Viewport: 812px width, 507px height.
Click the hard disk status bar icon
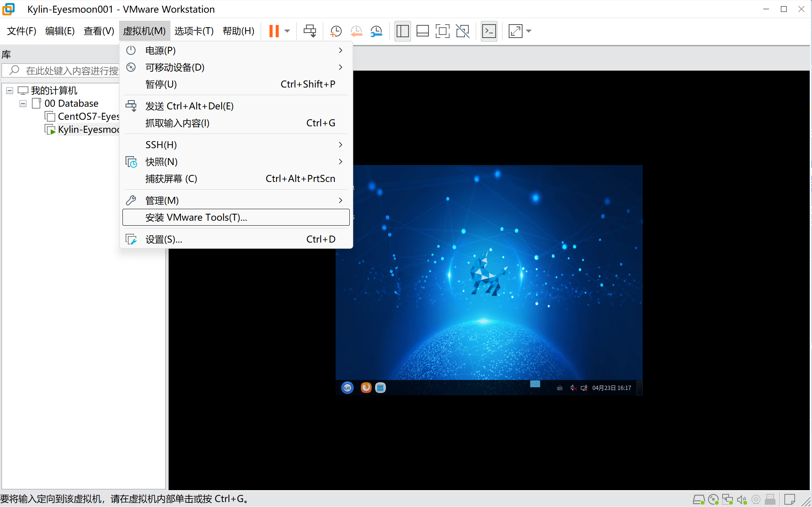pyautogui.click(x=699, y=499)
